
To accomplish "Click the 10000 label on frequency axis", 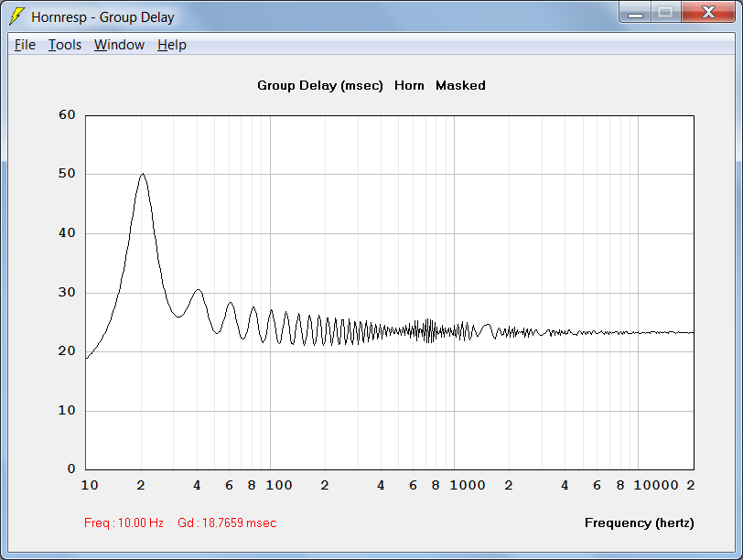I will [656, 485].
